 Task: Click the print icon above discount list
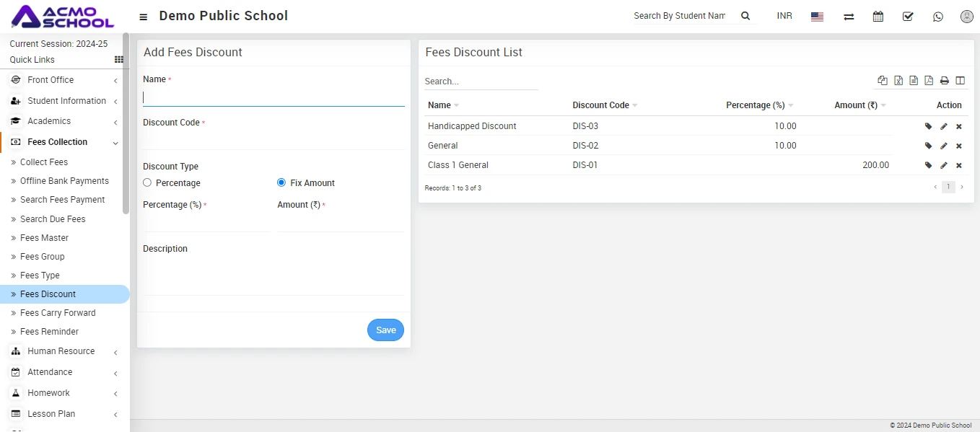pos(944,81)
